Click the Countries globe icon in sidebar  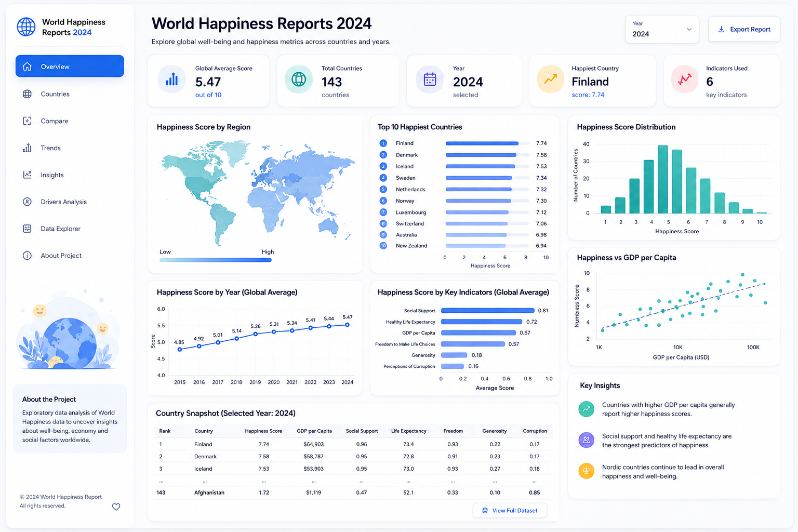pyautogui.click(x=27, y=94)
